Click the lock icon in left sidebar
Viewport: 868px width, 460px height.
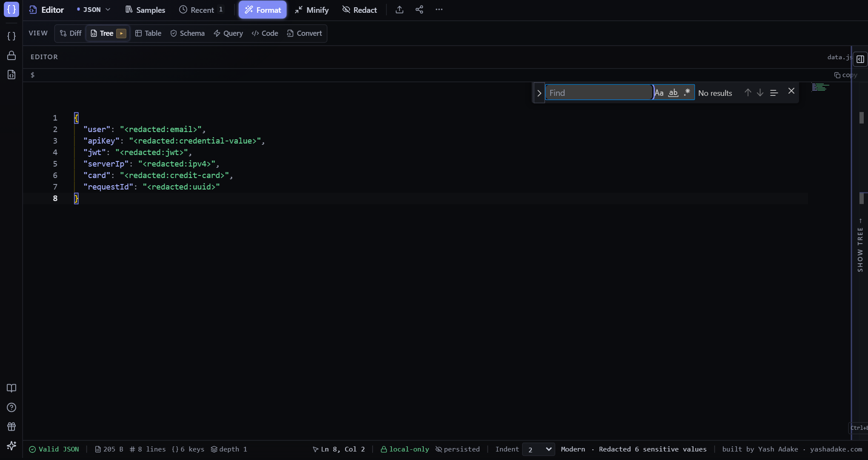11,55
